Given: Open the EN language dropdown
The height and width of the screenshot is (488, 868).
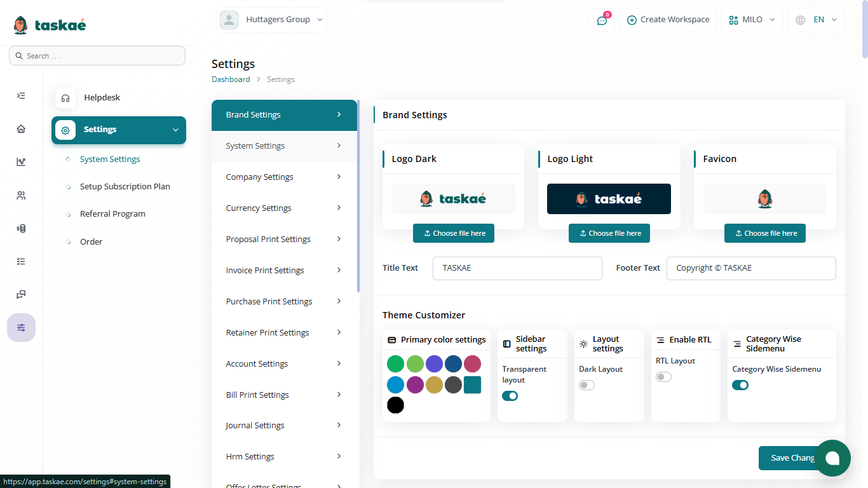Looking at the screenshot, I should 817,20.
